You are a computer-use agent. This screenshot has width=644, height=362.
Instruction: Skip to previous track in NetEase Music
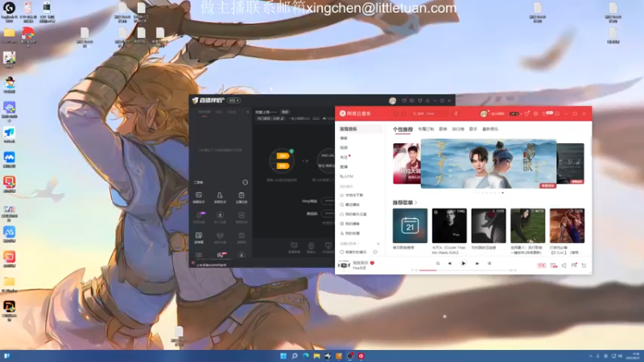pos(450,264)
